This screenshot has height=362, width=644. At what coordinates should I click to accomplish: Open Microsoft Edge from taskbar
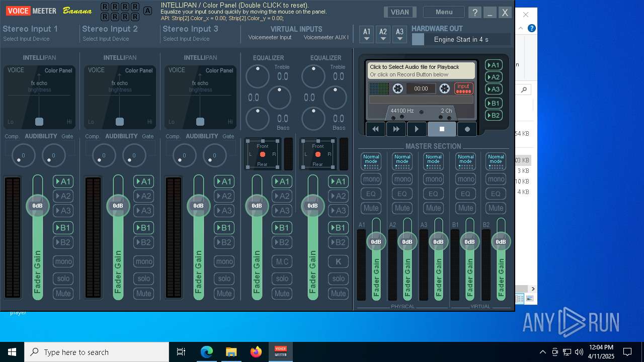(207, 352)
